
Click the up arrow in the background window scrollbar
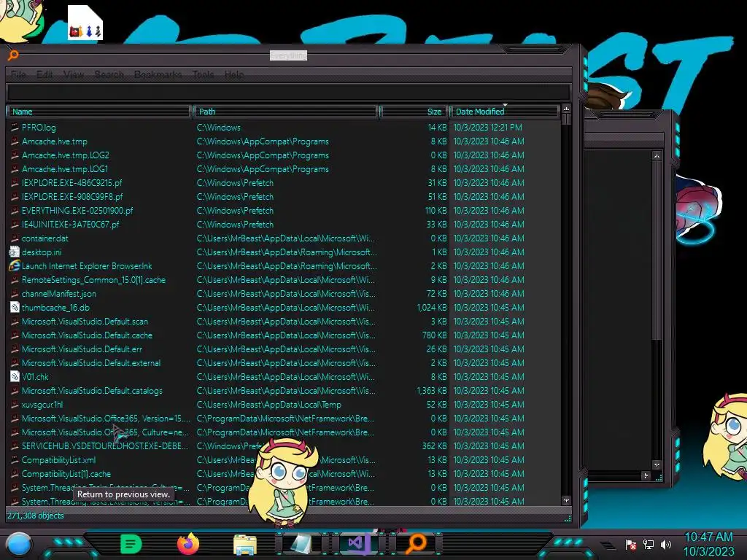pyautogui.click(x=657, y=156)
